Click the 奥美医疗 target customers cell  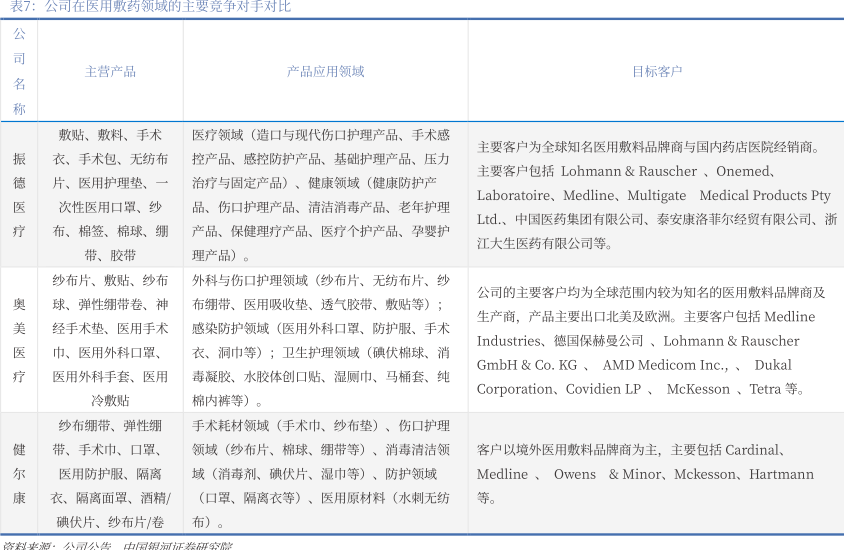(656, 340)
